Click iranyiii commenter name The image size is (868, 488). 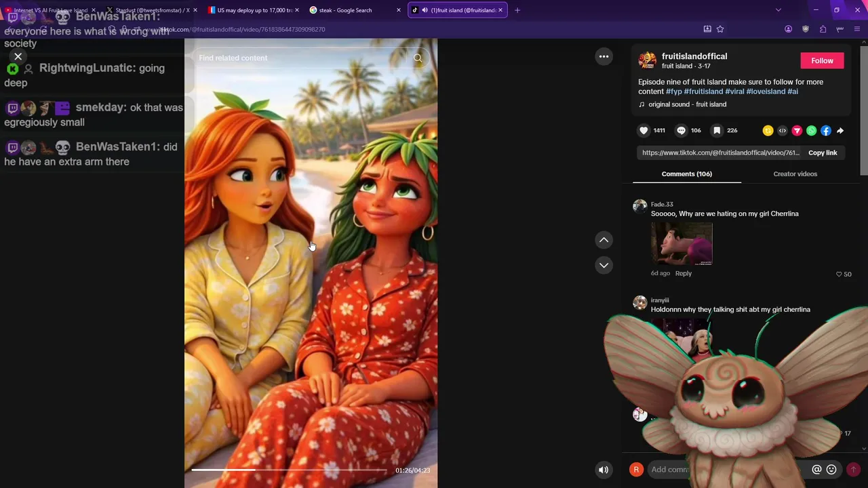coord(660,300)
